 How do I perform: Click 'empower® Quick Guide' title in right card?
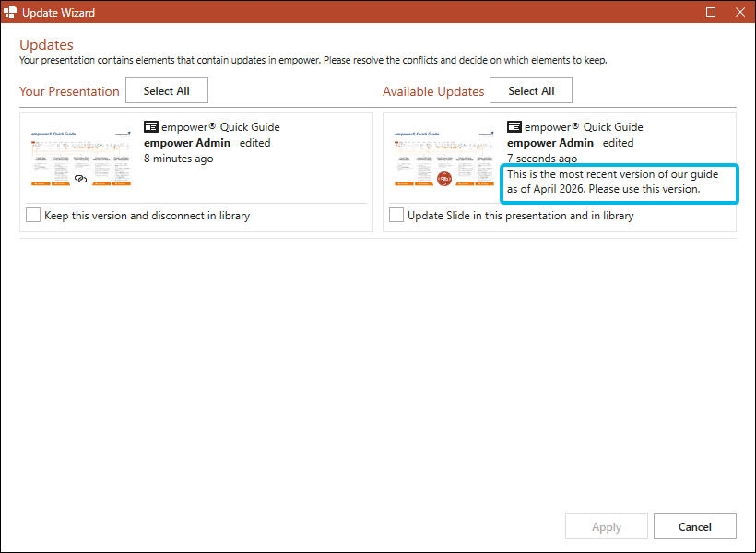(584, 127)
